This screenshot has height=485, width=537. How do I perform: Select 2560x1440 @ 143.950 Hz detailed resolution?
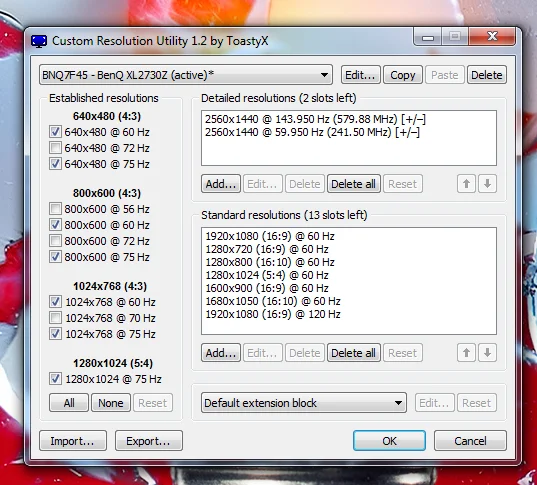click(x=315, y=119)
